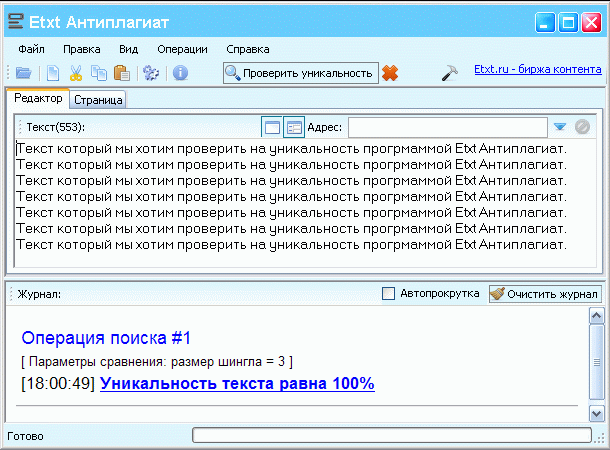The height and width of the screenshot is (450, 610).
Task: Open Etxt.ru - биржа контента link
Action: pyautogui.click(x=538, y=69)
